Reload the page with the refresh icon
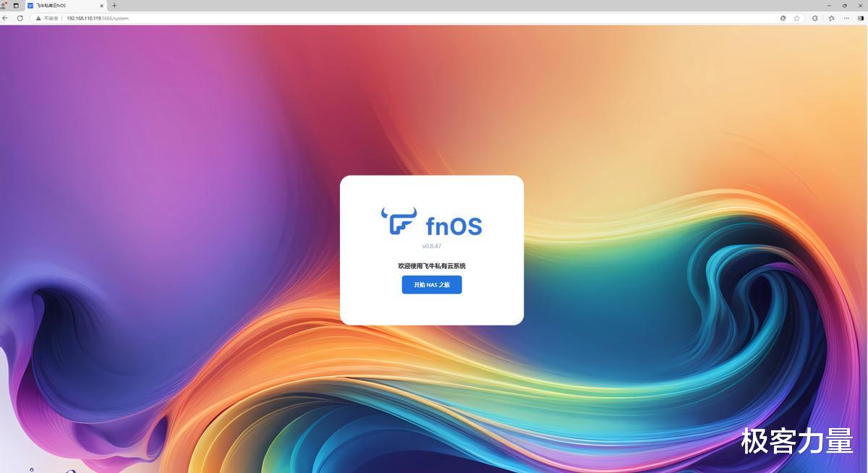This screenshot has width=868, height=473. click(x=20, y=18)
